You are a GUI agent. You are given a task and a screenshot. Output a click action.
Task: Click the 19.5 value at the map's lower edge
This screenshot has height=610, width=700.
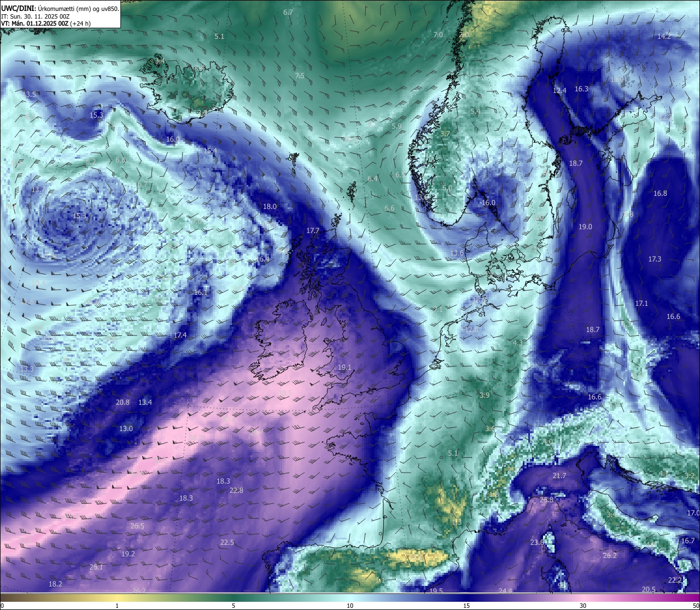pyautogui.click(x=436, y=591)
